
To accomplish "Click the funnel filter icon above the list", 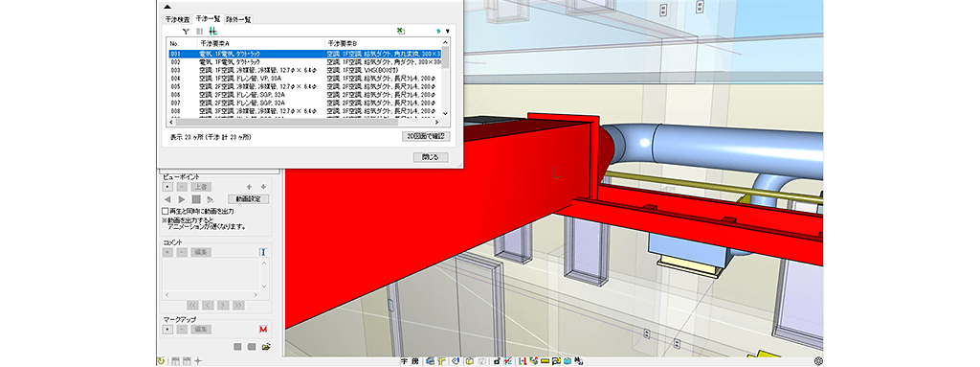I will coord(186,31).
